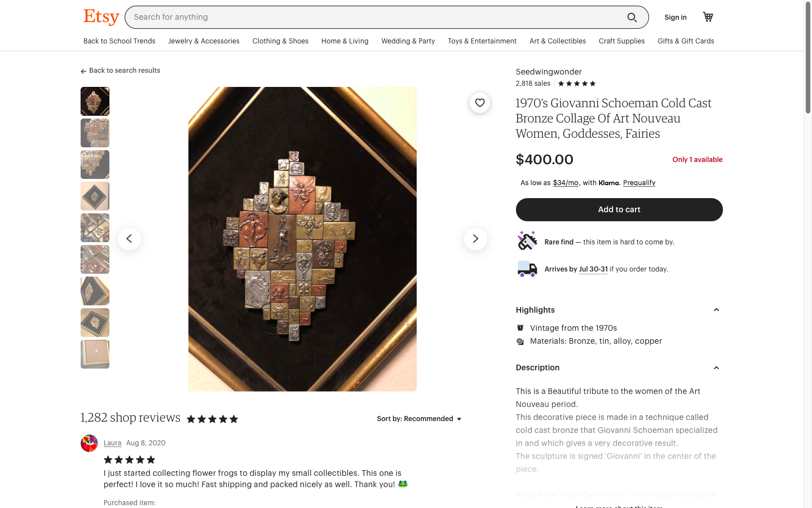Viewport: 812px width, 508px height.
Task: Open the shopping cart
Action: 708,17
